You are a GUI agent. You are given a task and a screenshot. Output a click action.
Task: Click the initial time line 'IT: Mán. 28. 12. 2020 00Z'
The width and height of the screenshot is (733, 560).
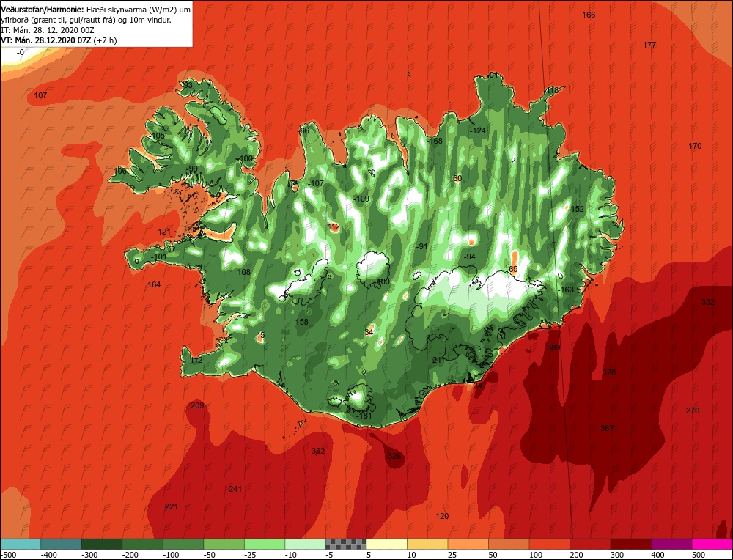pos(48,30)
